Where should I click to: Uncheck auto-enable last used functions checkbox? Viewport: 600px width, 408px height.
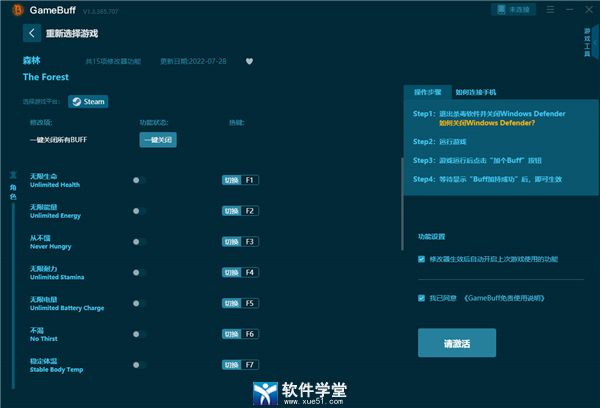click(421, 259)
